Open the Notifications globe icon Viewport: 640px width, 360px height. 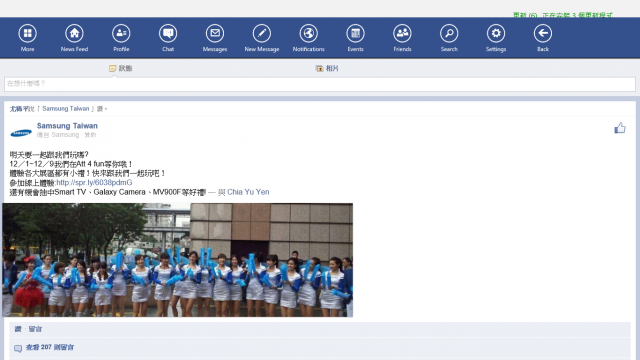[309, 33]
